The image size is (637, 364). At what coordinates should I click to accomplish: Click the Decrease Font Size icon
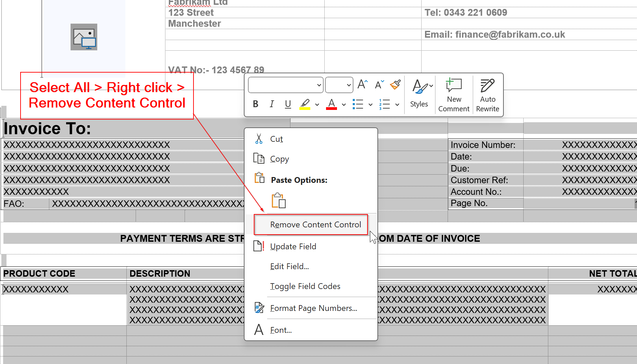[x=379, y=85]
